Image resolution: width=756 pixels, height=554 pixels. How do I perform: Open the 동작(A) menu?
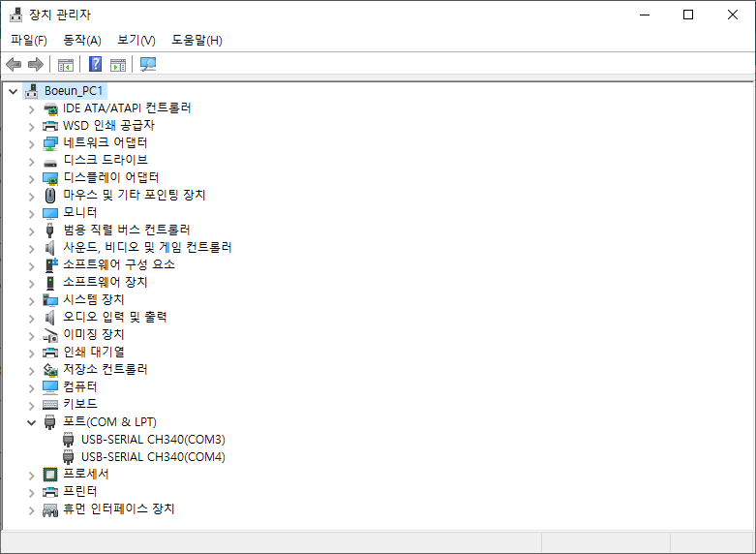[x=82, y=40]
